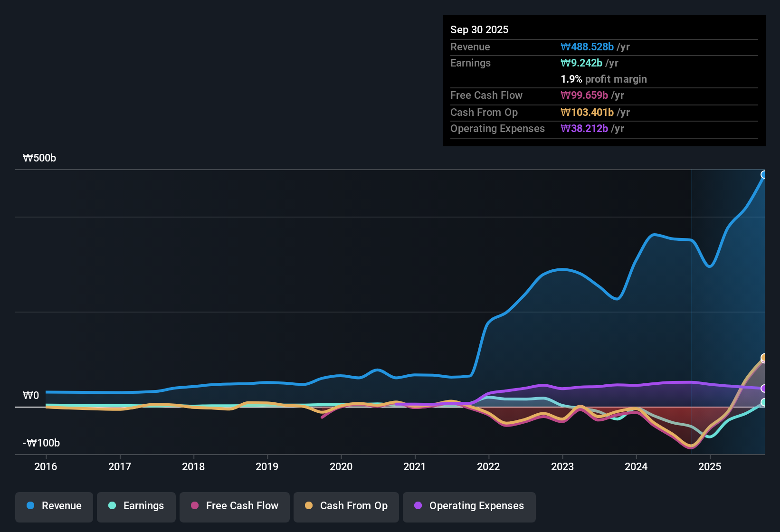Click the 2017 x-axis label
Image resolution: width=780 pixels, height=532 pixels.
120,467
